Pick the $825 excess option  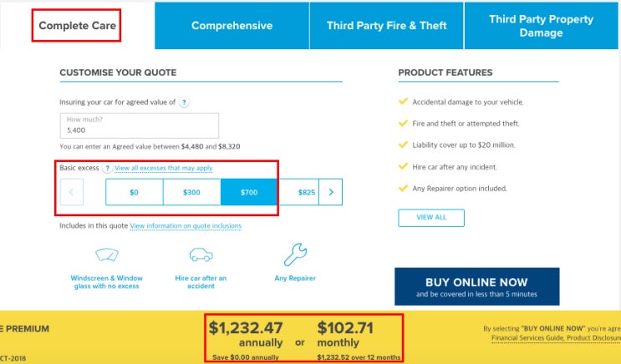tap(306, 192)
